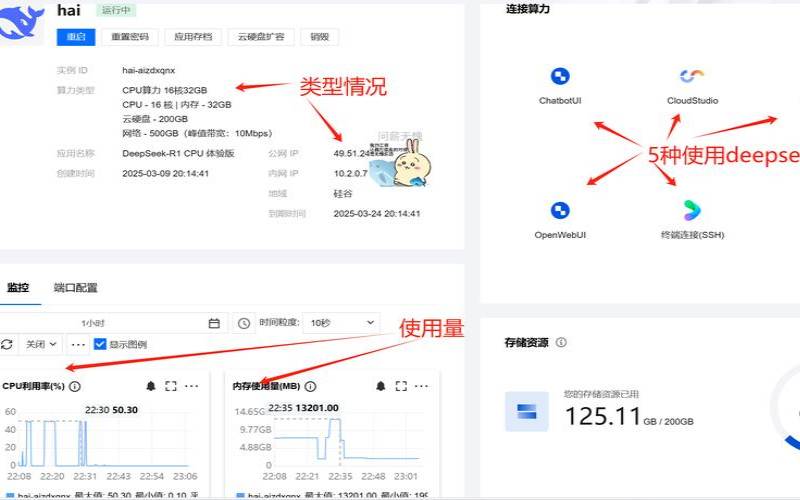Click info icon next to CPU利用率(%)
800x500 pixels.
pos(74,386)
